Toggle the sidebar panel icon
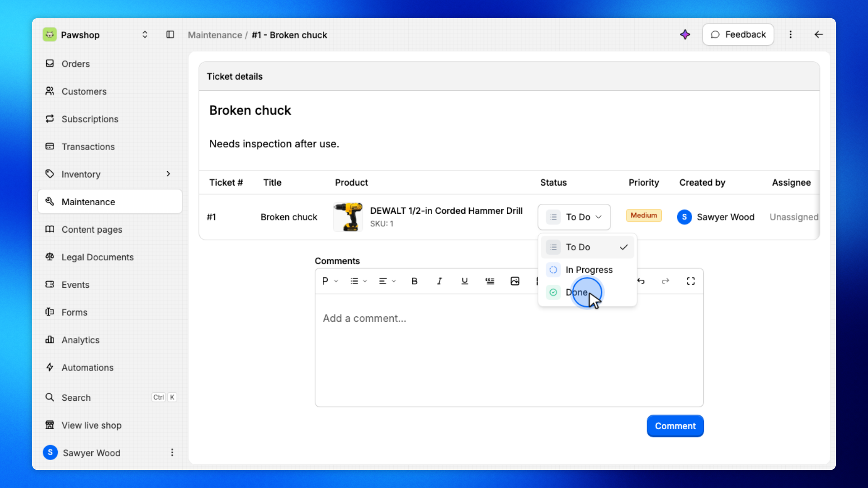The image size is (868, 488). coord(170,35)
